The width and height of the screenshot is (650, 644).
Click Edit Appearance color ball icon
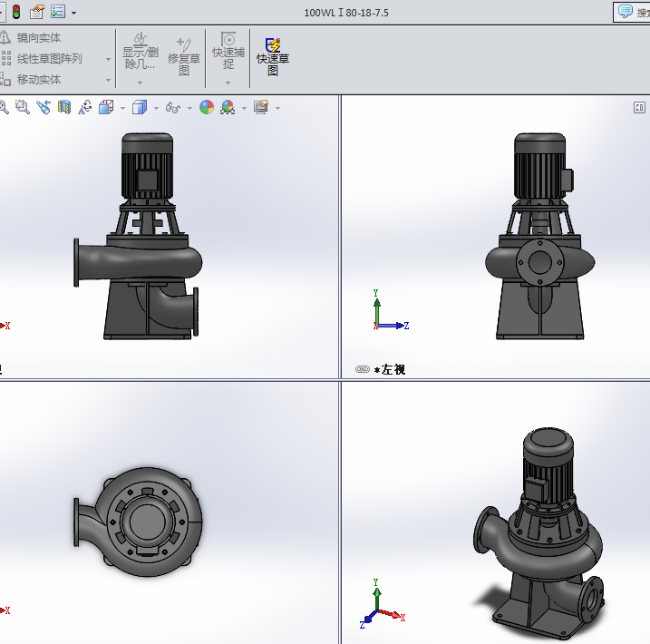click(207, 107)
